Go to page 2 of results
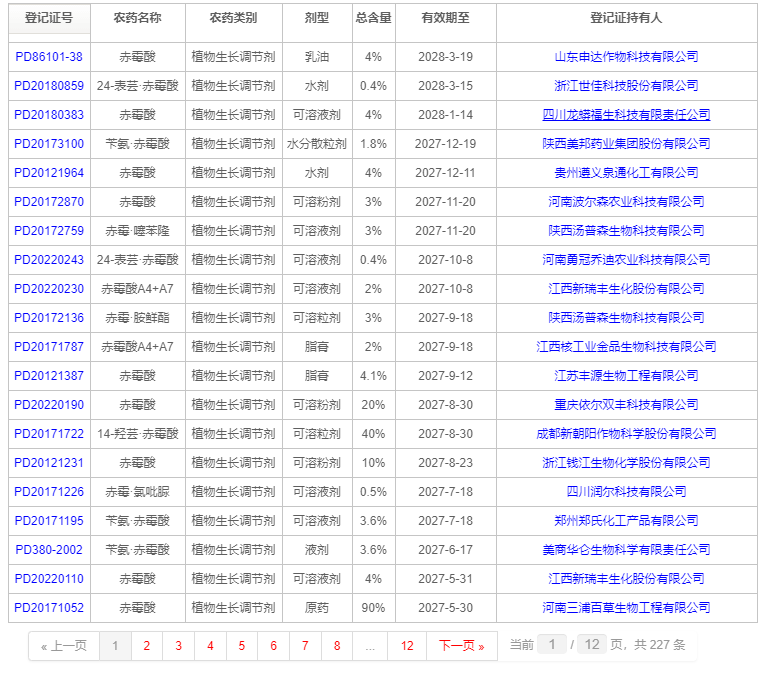The height and width of the screenshot is (674, 780). (x=146, y=646)
